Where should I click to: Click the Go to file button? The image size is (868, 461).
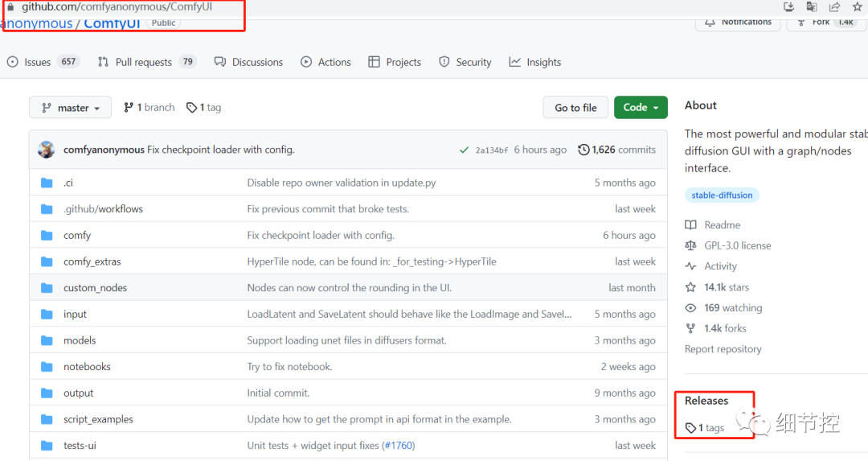click(x=575, y=108)
